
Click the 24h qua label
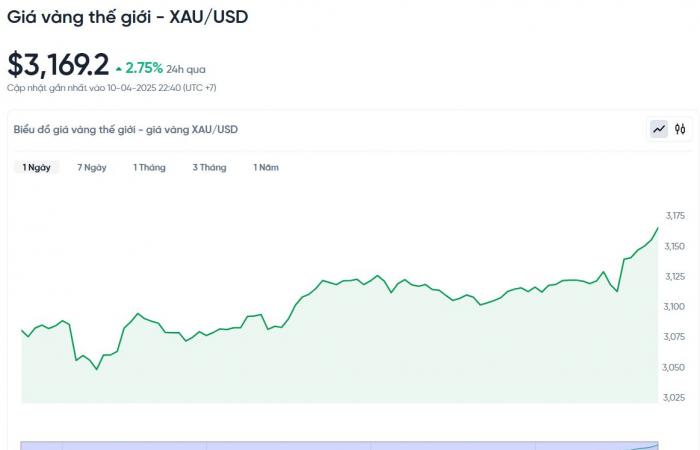coord(186,69)
